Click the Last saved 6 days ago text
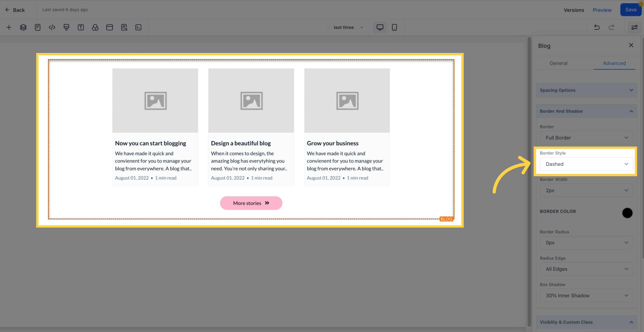Image resolution: width=644 pixels, height=332 pixels. (65, 10)
